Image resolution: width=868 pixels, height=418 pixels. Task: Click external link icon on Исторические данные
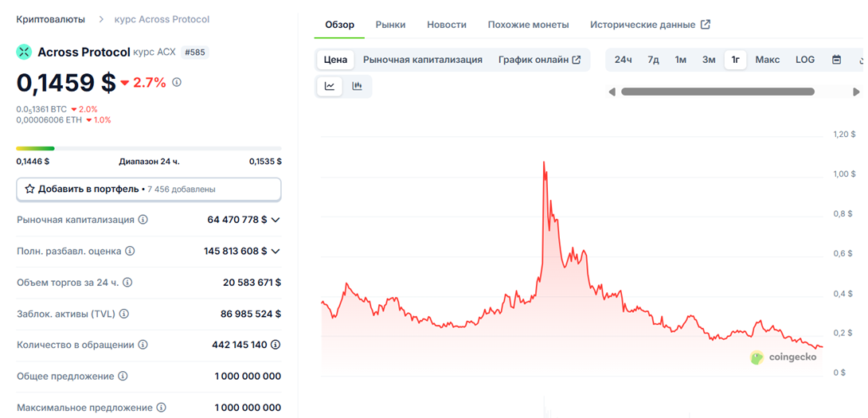point(706,25)
